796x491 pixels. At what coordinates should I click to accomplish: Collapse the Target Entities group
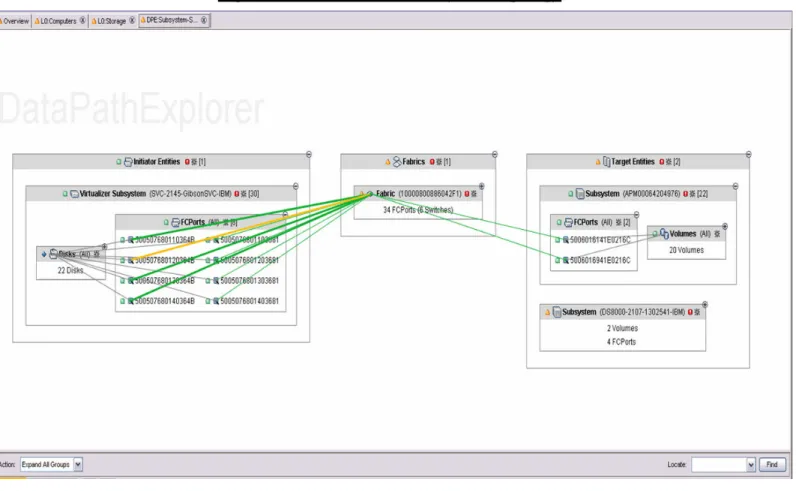(x=748, y=154)
